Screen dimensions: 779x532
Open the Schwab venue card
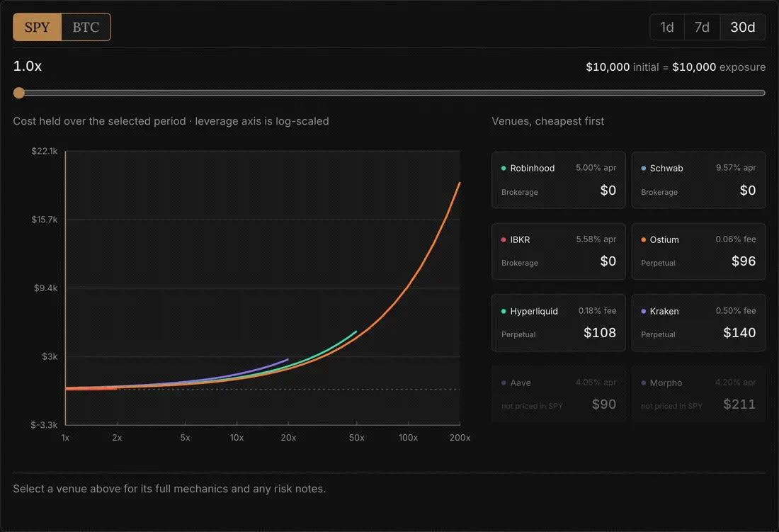pos(698,180)
